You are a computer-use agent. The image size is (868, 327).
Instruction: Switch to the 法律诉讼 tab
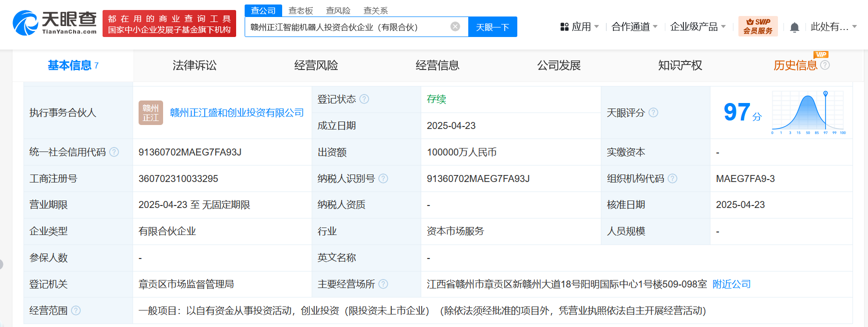tap(195, 65)
